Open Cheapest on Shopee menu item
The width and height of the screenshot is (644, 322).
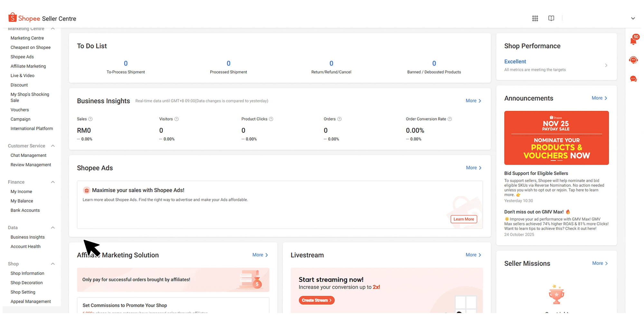[31, 47]
